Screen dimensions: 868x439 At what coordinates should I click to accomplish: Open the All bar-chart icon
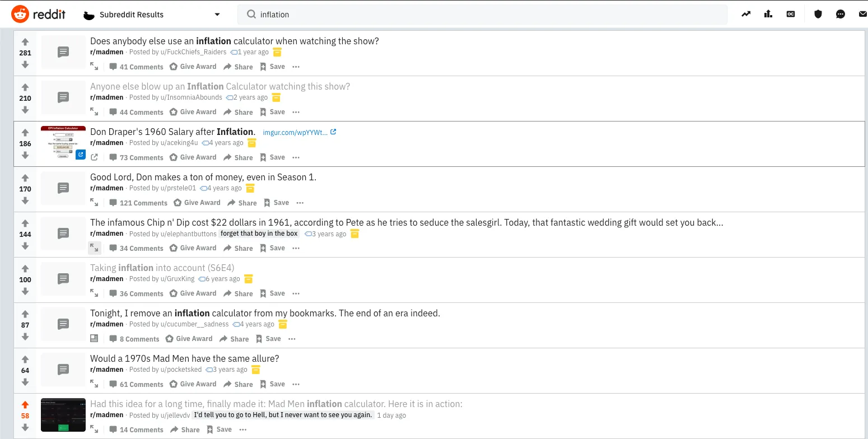768,15
